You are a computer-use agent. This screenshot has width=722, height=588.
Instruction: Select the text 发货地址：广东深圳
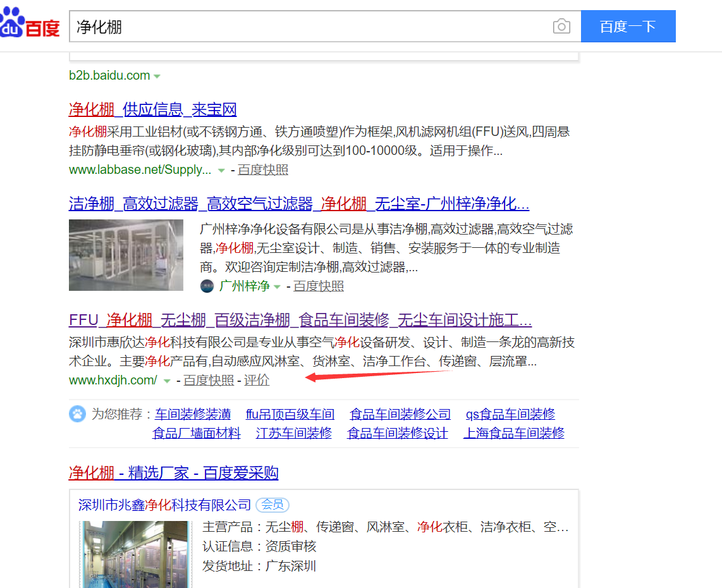point(259,566)
